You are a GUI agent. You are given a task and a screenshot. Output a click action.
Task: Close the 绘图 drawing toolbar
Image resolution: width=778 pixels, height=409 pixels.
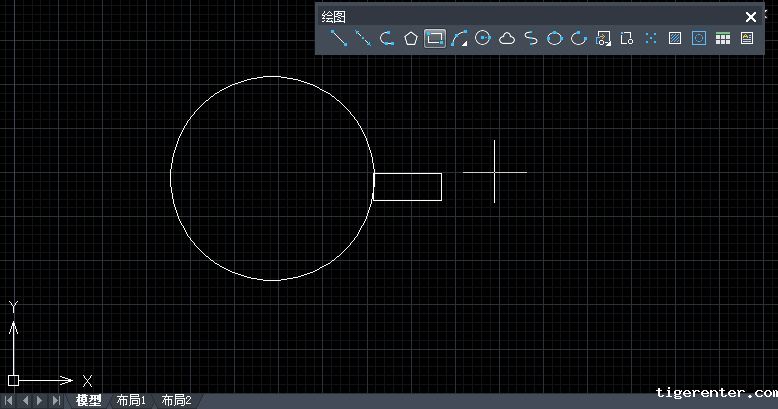click(751, 16)
